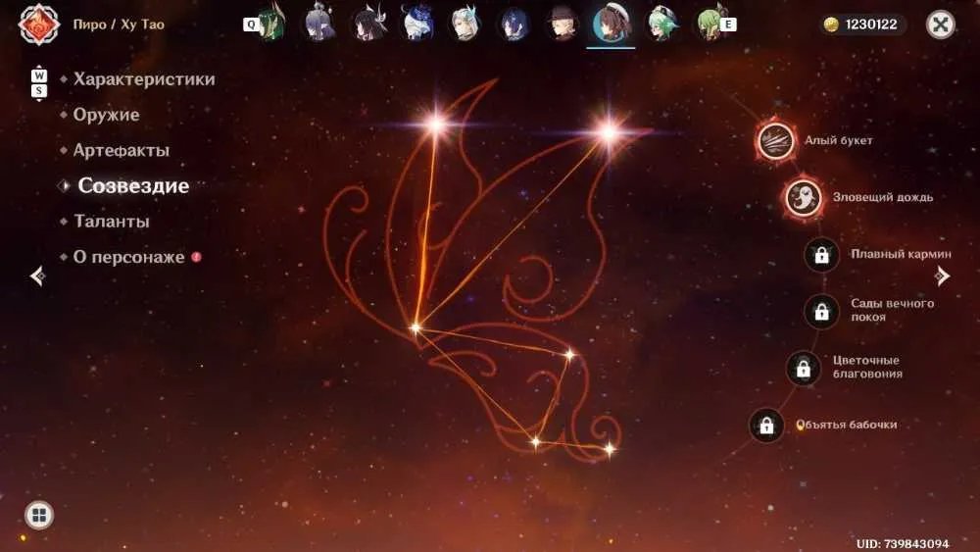The image size is (980, 552).
Task: Open the four-square grid icon in the corner
Action: (x=39, y=515)
